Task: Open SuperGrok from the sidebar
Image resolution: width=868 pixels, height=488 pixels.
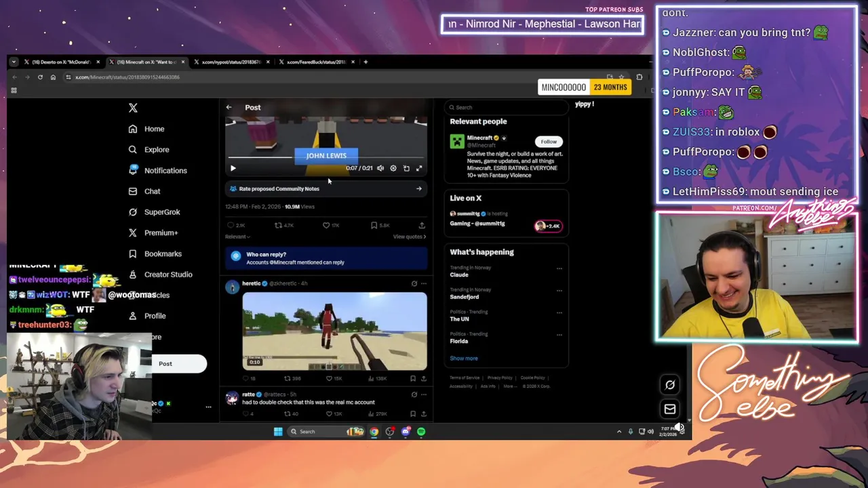Action: [155, 212]
